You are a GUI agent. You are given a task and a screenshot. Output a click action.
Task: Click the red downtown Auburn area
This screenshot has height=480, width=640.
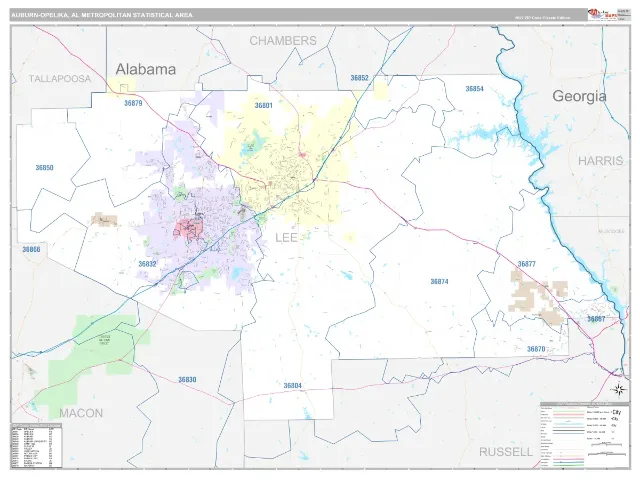tap(188, 229)
